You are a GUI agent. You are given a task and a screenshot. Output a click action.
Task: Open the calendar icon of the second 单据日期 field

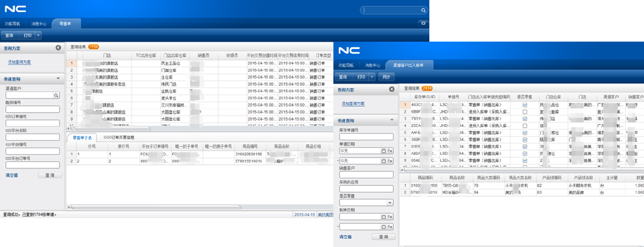point(384,160)
